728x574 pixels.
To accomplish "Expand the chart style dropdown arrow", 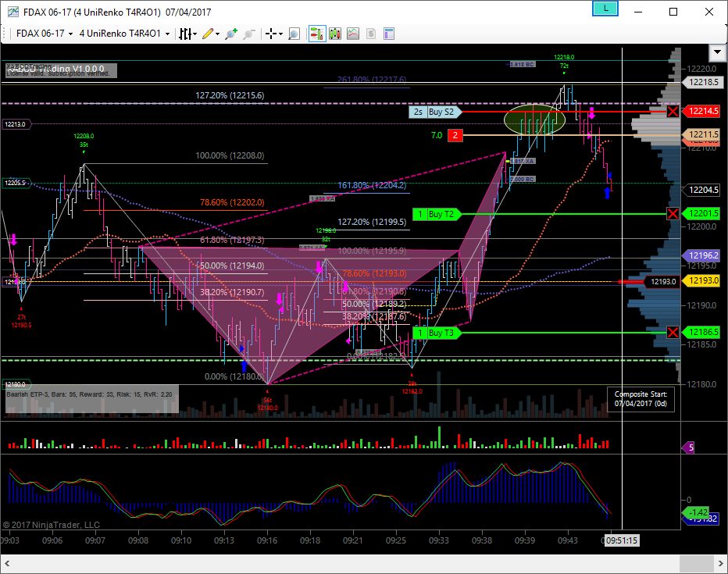I will pos(195,34).
